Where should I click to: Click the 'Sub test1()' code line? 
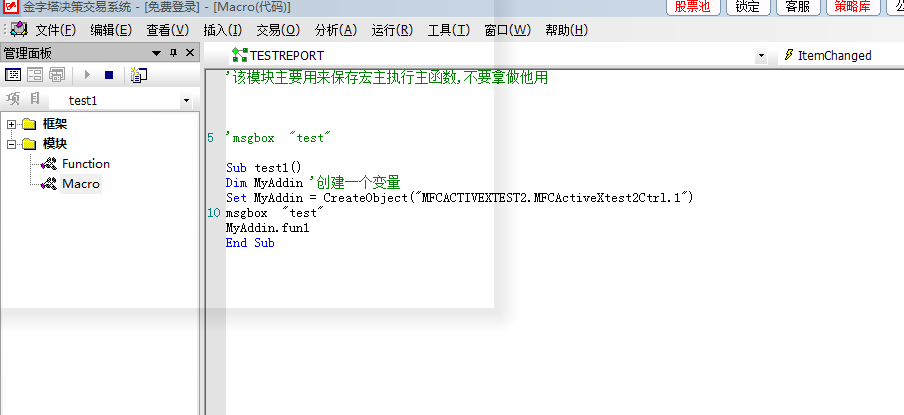(264, 168)
